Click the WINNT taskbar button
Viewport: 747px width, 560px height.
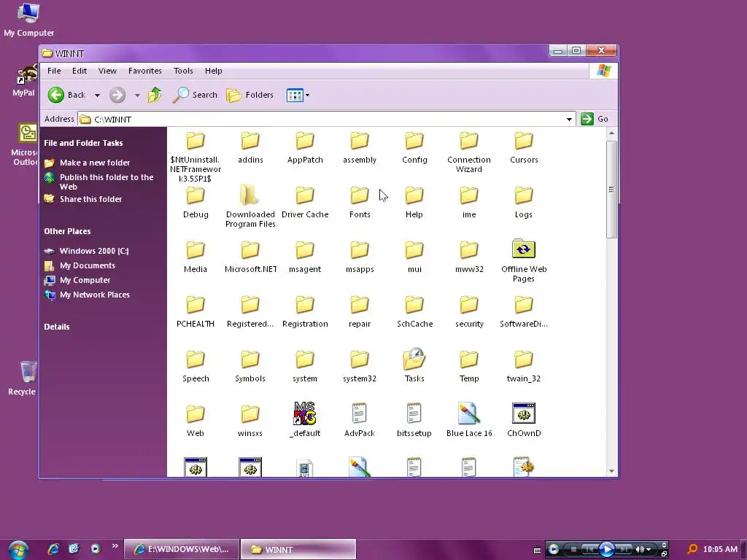tap(298, 549)
